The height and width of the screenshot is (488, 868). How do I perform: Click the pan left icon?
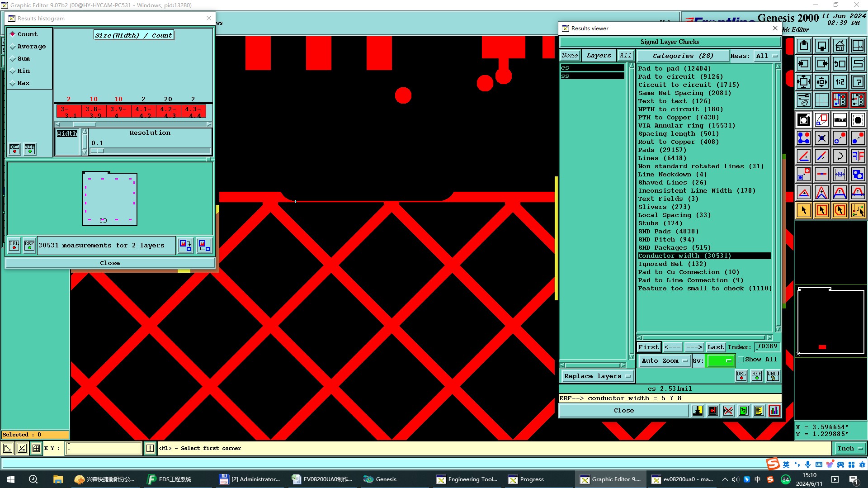[x=804, y=64]
